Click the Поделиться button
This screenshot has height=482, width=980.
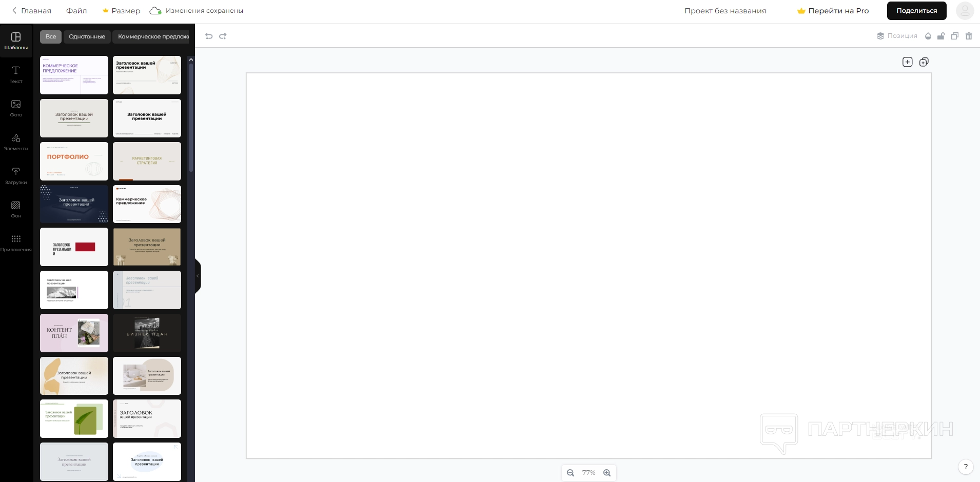pos(916,11)
